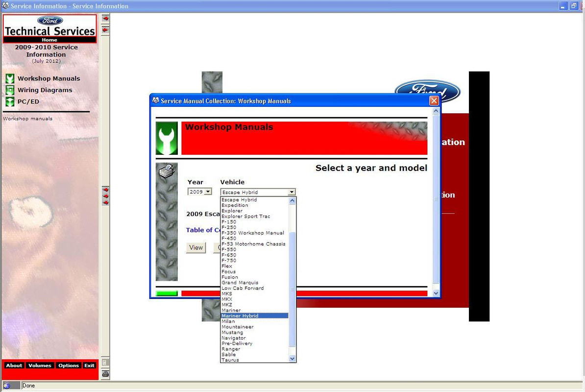
Task: Open Workshop Manuals wrench icon in sidebar
Action: [10, 78]
